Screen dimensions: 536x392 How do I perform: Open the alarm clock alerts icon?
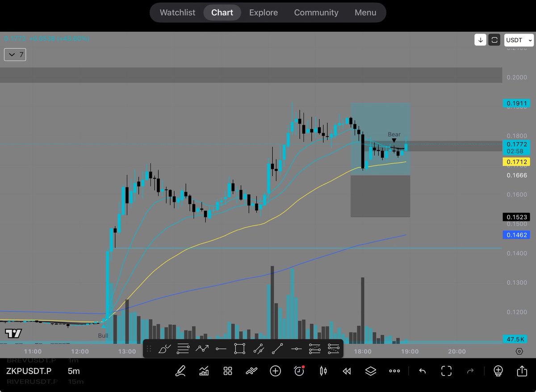[x=299, y=371]
